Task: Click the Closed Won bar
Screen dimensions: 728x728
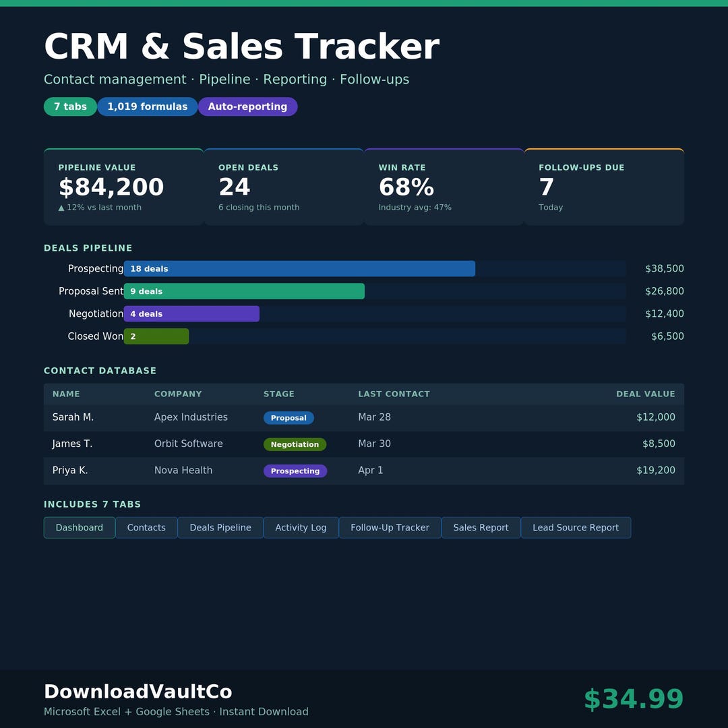Action: [x=156, y=336]
